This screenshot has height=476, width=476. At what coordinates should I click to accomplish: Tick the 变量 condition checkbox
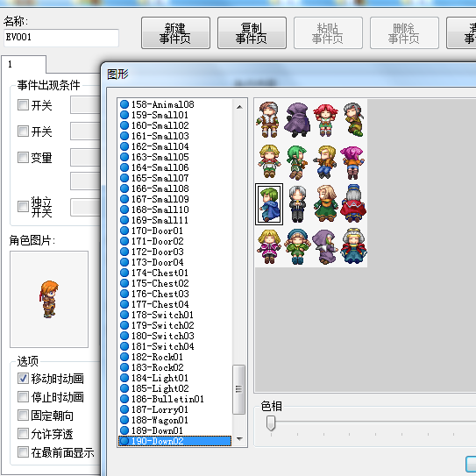[23, 157]
